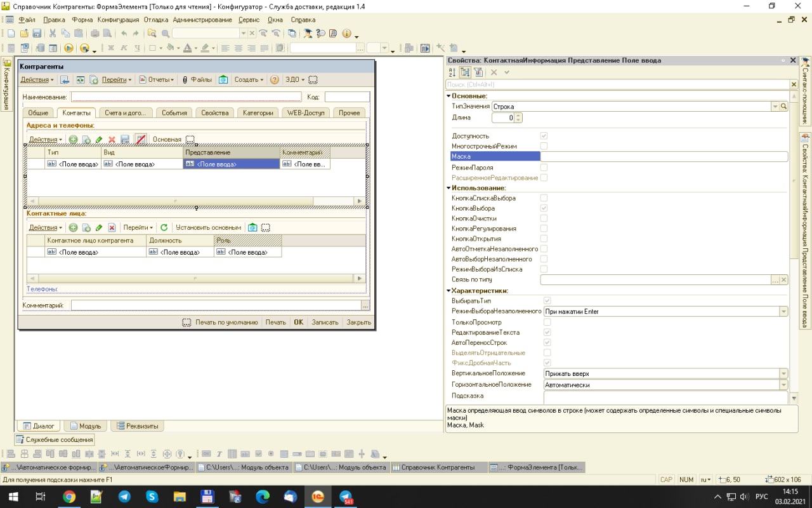The image size is (812, 508).
Task: Open Telegram from the Windows taskbar
Action: point(124,497)
